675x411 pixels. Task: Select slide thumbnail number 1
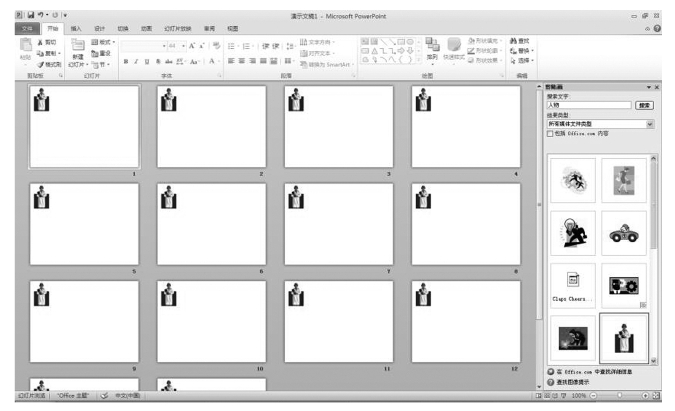pyautogui.click(x=84, y=127)
